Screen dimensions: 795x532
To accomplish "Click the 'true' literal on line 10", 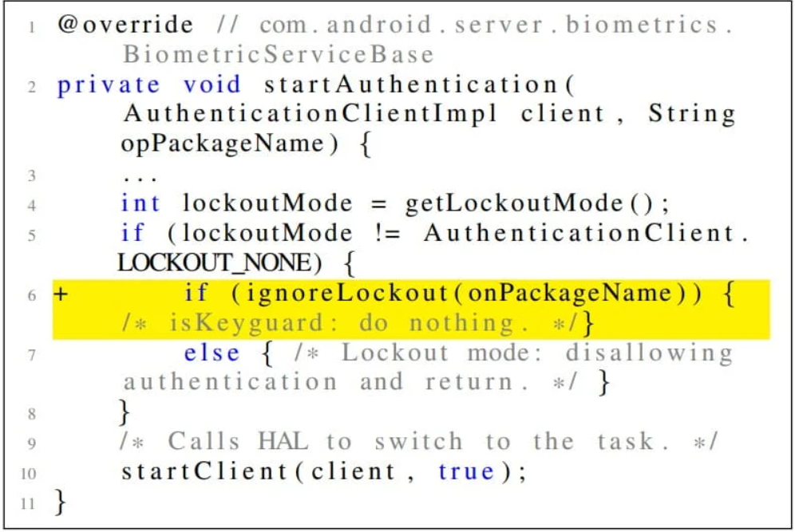I will pyautogui.click(x=466, y=471).
